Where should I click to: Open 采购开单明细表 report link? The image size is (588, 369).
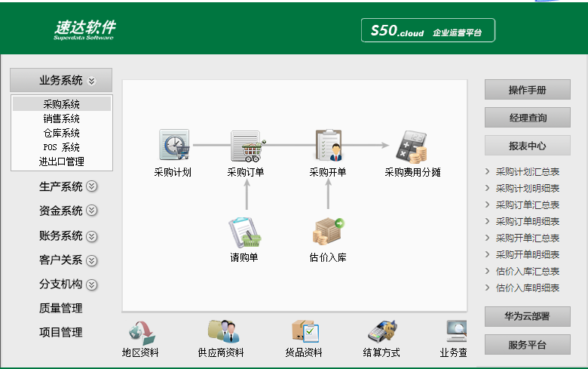coord(528,254)
